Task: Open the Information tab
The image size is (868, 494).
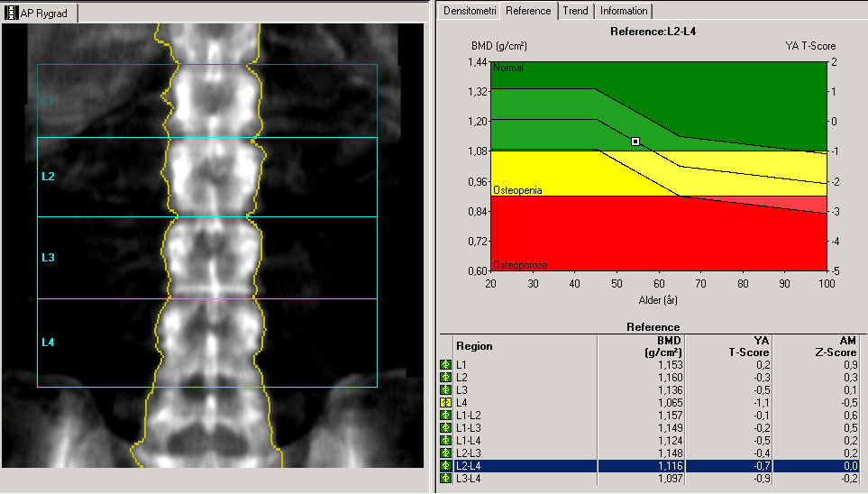Action: (x=623, y=11)
